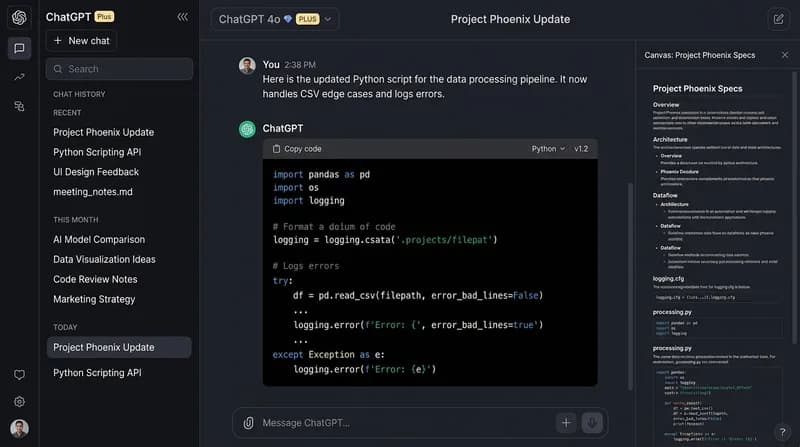The image size is (800, 447).
Task: Start a New chat
Action: coord(82,41)
